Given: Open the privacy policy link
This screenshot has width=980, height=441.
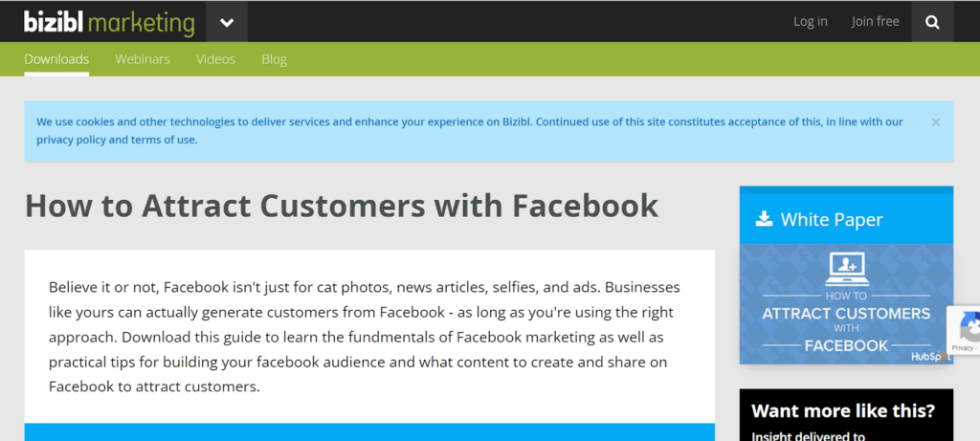Looking at the screenshot, I should point(70,140).
